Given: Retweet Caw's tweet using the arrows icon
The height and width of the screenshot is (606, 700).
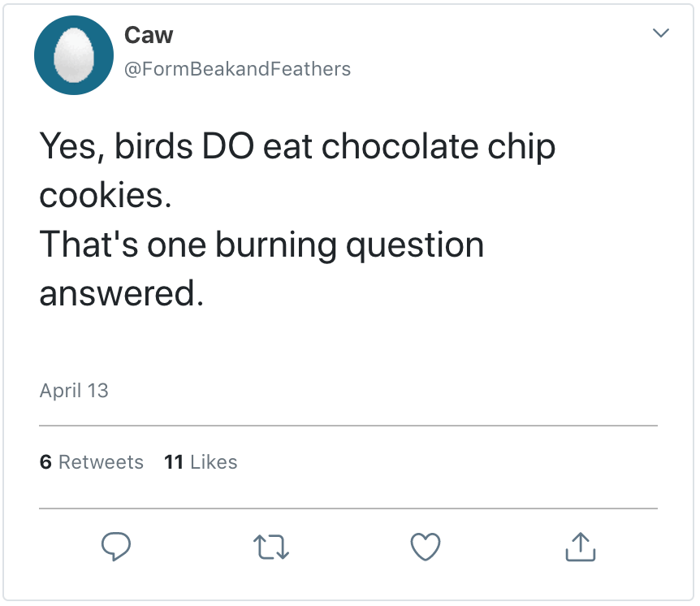Looking at the screenshot, I should (x=271, y=547).
